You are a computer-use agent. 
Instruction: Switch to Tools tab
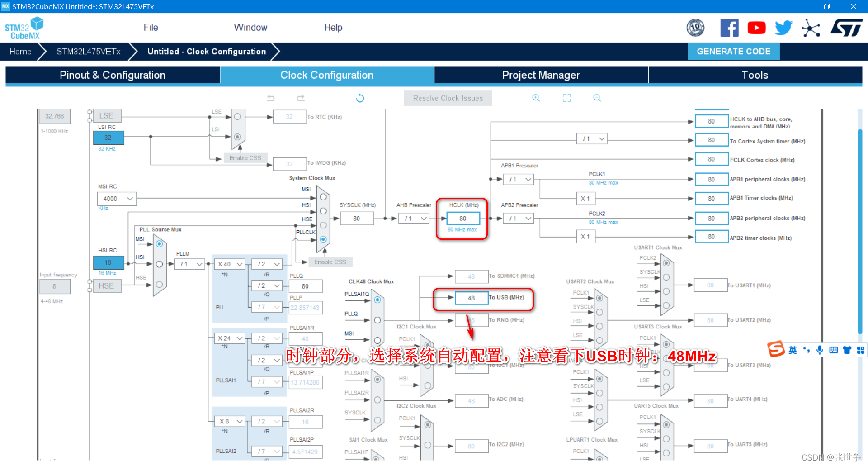755,75
